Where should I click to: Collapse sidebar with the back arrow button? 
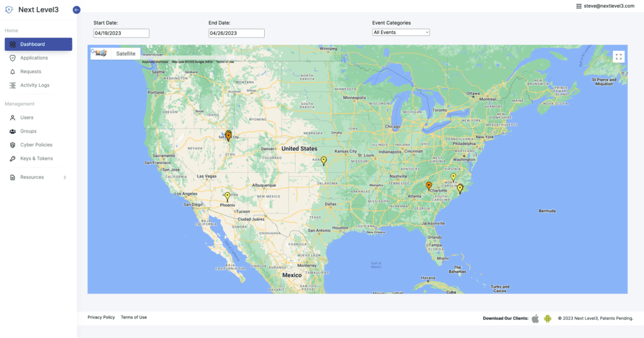[x=76, y=10]
